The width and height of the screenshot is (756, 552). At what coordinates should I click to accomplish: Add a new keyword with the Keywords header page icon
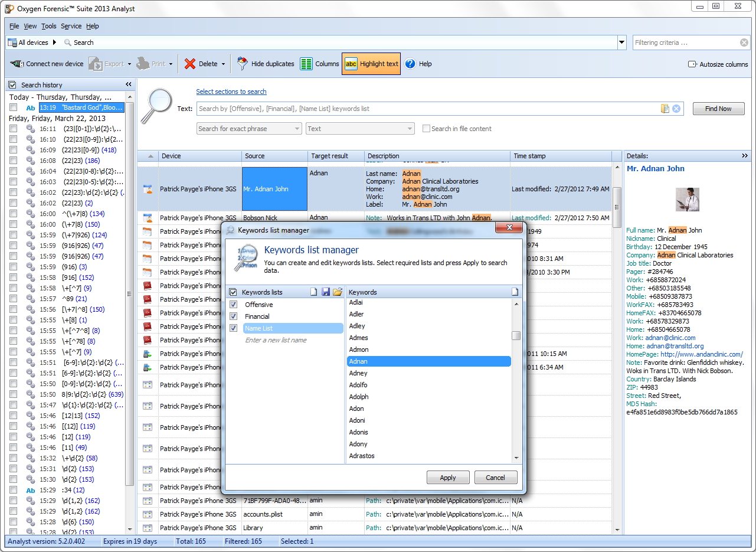pos(515,292)
